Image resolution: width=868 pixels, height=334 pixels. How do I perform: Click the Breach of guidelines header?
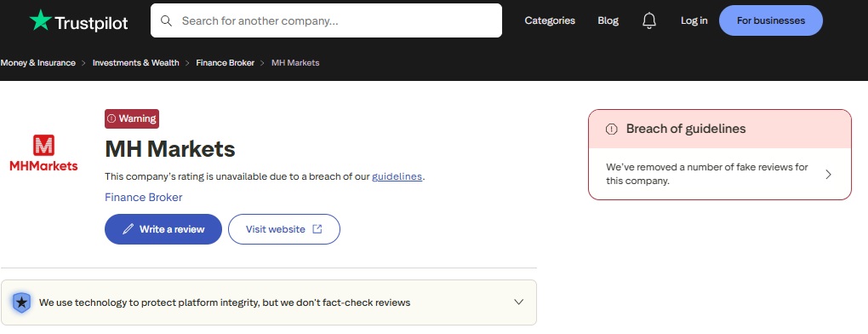pos(720,129)
